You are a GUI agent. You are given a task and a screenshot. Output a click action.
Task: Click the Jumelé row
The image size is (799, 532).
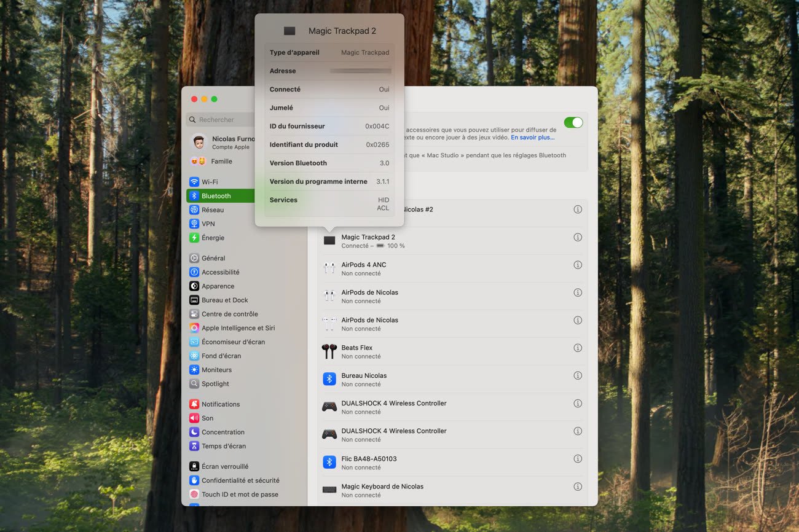pos(329,108)
